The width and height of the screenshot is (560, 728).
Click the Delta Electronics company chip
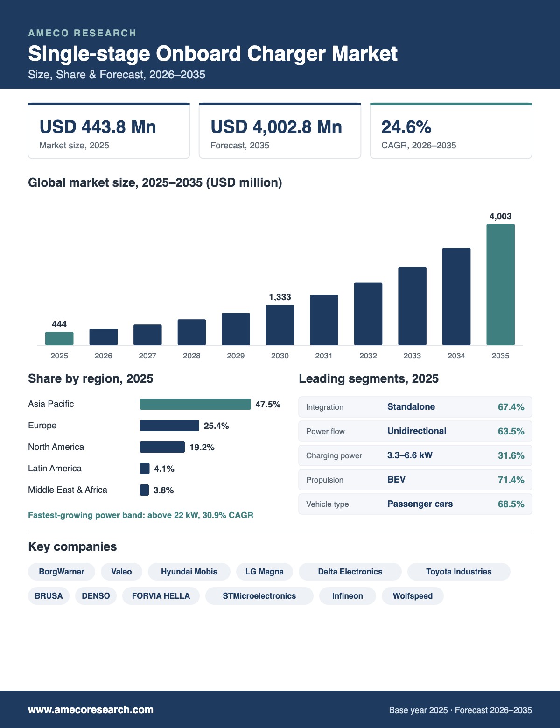tap(350, 572)
